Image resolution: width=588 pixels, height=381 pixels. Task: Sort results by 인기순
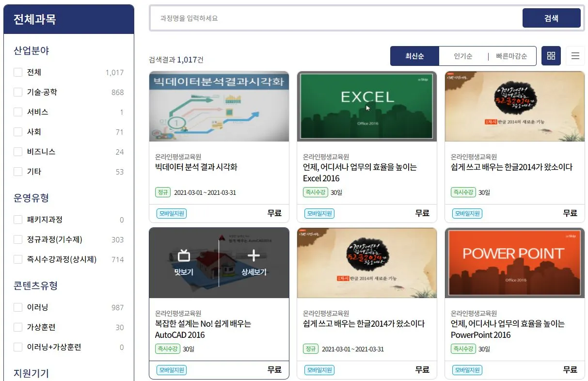463,56
